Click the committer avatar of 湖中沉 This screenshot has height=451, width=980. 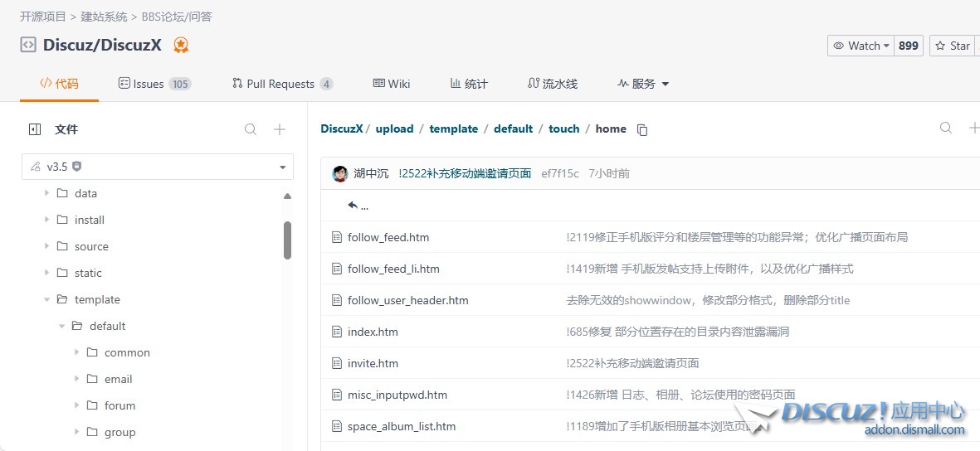tap(339, 173)
